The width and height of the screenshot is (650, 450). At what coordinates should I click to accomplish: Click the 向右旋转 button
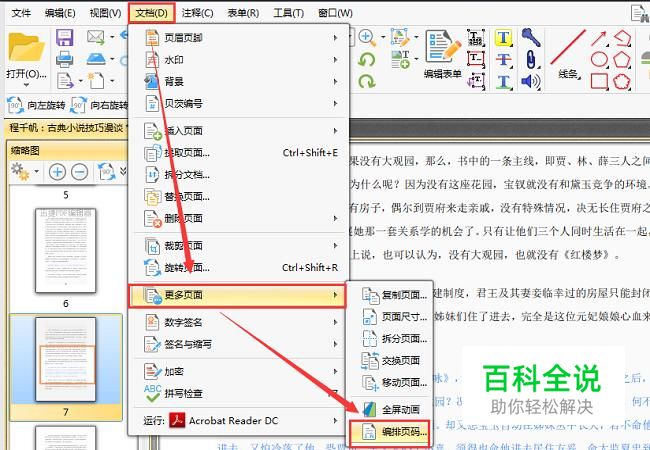click(99, 105)
